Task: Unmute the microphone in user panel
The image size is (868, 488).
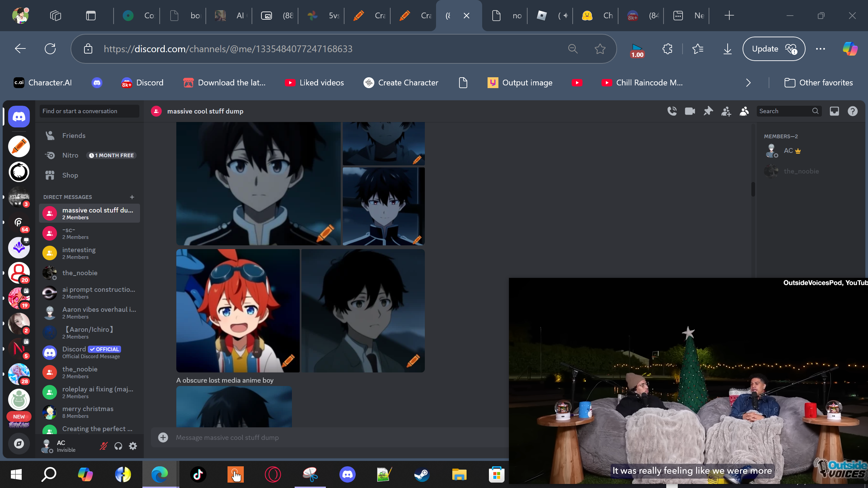Action: 103,446
